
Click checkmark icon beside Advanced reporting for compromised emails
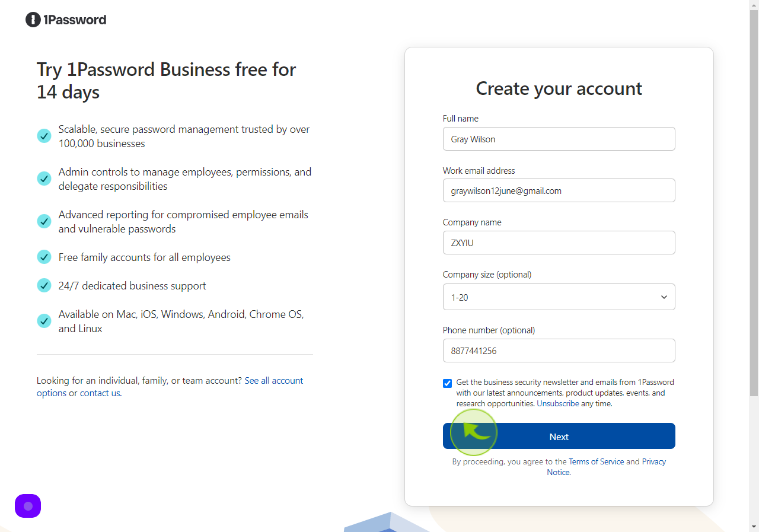(44, 221)
